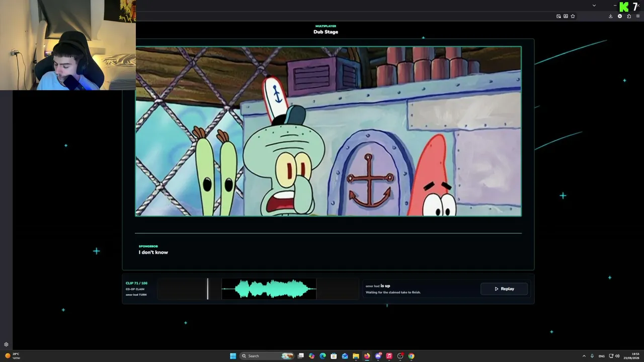Click the microphone icon in the system tray
The width and height of the screenshot is (644, 362).
click(x=592, y=356)
